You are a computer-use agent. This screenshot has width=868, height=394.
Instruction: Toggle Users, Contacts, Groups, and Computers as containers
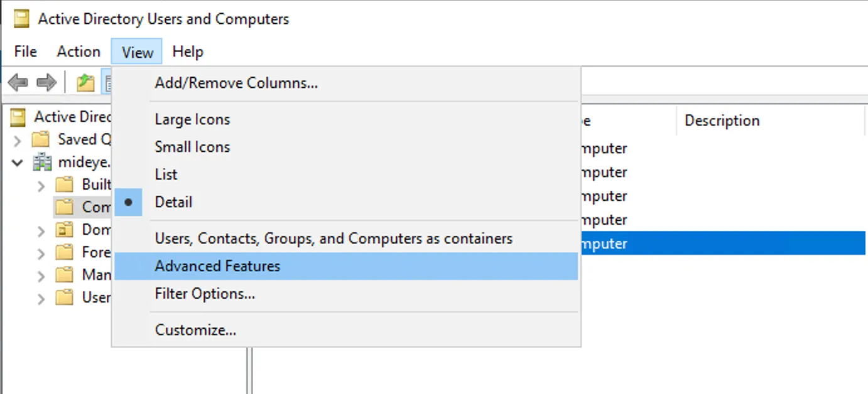(334, 238)
